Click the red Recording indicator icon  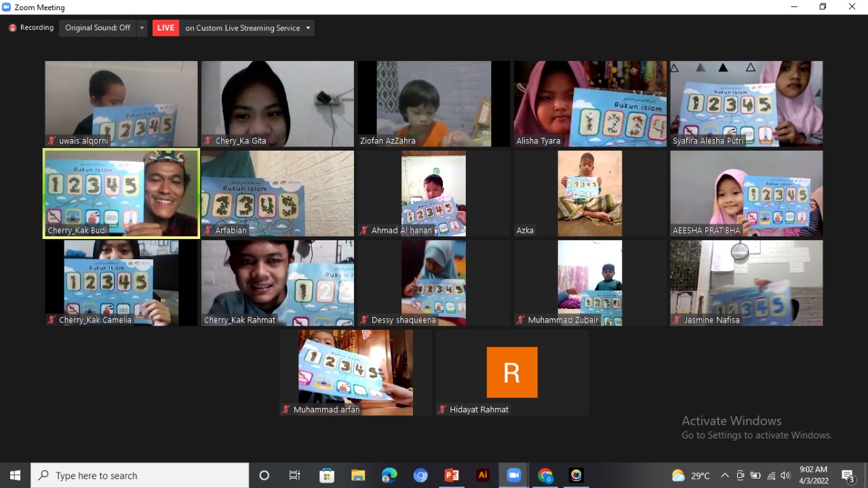pos(12,28)
